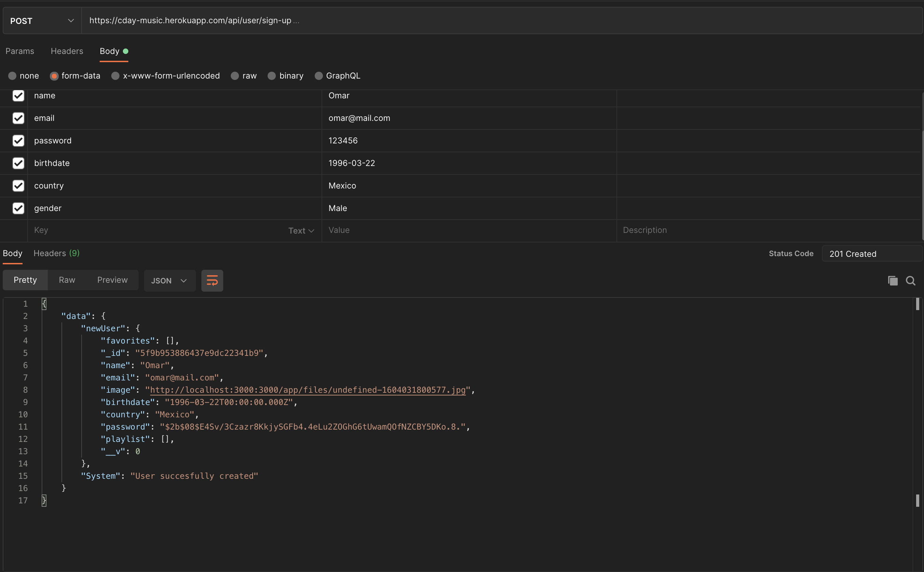
Task: Open search in the response body
Action: (x=910, y=281)
